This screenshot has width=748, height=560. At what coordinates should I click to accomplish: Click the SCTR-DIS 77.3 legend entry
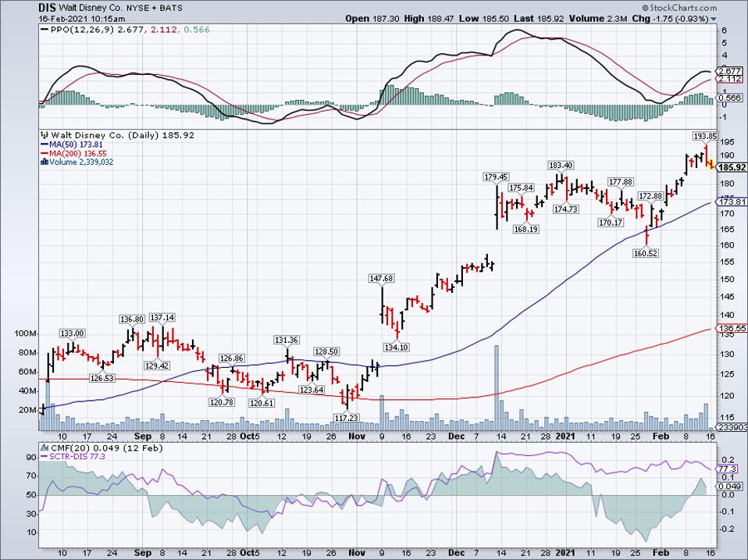(x=77, y=457)
